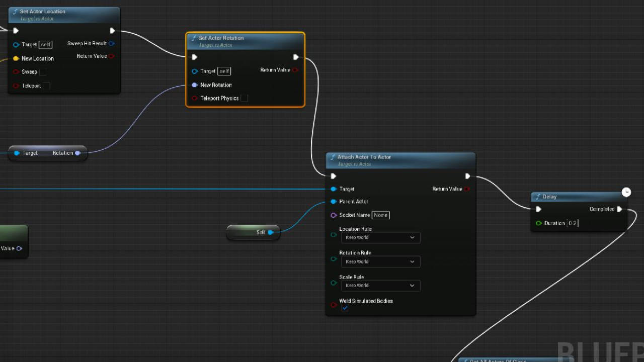Click the Return Value pin of Attach Actor To Actor
644x362 pixels.
click(x=467, y=189)
